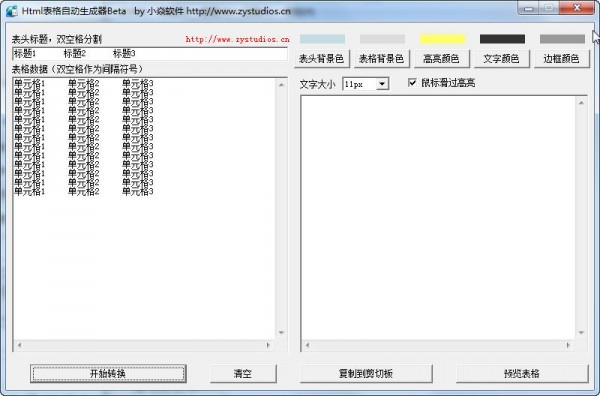The width and height of the screenshot is (600, 396).
Task: Click 预览表格 preview table button
Action: tap(522, 373)
